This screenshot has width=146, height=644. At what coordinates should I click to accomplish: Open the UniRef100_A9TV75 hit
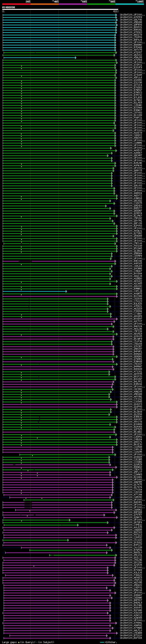click(x=131, y=50)
